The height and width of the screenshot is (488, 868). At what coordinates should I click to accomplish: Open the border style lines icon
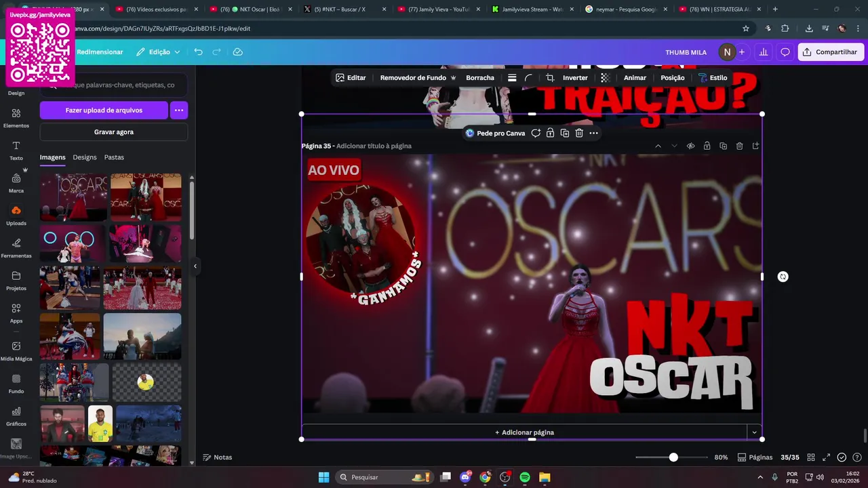pos(512,78)
